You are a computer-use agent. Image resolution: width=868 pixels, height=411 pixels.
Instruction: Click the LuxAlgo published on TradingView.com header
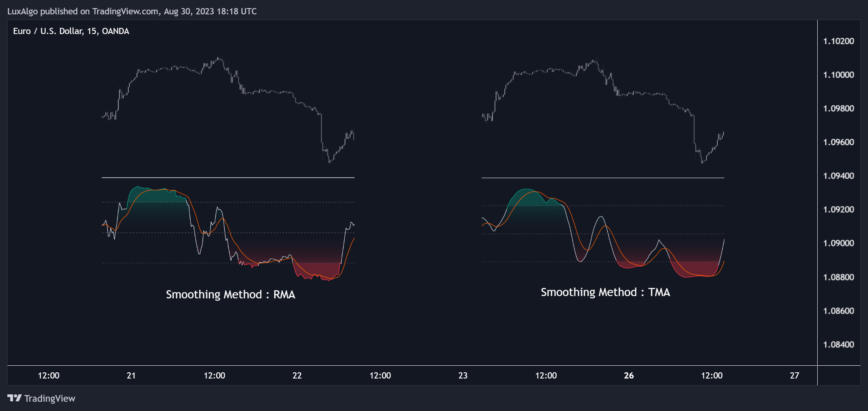point(132,11)
